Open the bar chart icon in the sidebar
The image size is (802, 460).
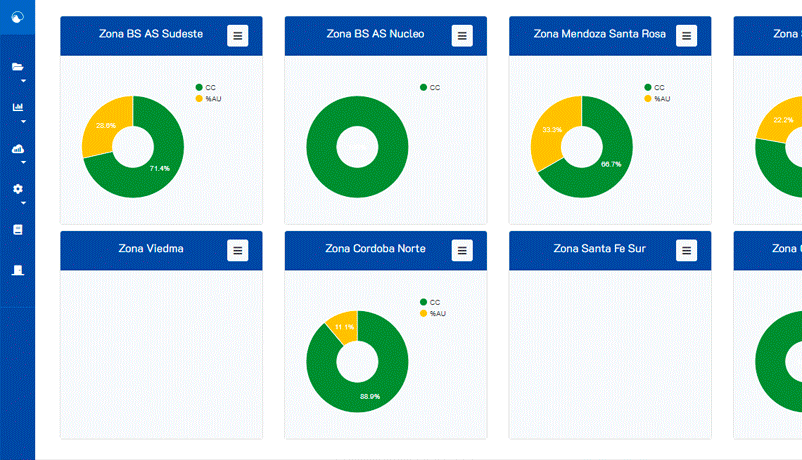tap(17, 107)
